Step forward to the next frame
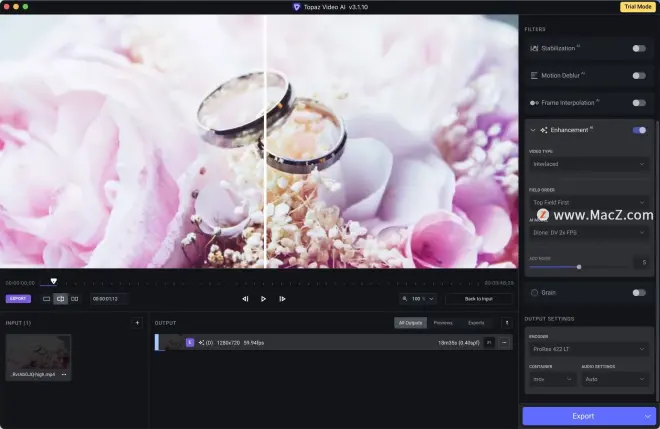 [x=283, y=299]
